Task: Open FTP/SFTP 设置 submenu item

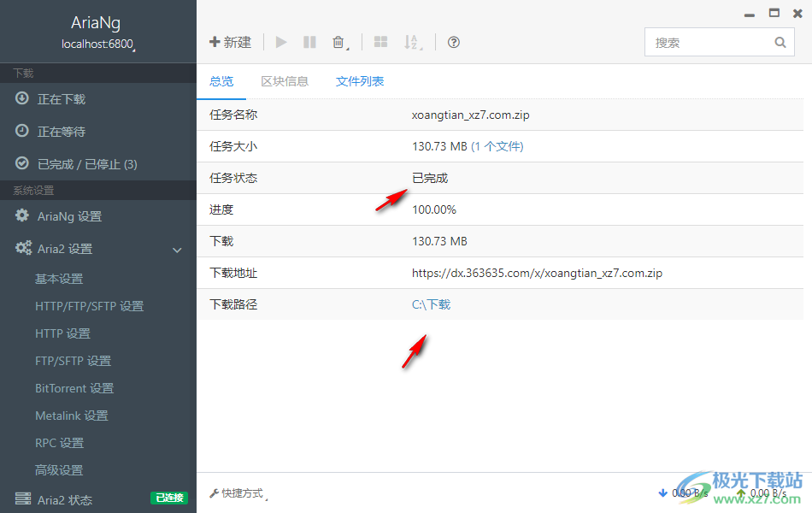Action: (x=73, y=361)
